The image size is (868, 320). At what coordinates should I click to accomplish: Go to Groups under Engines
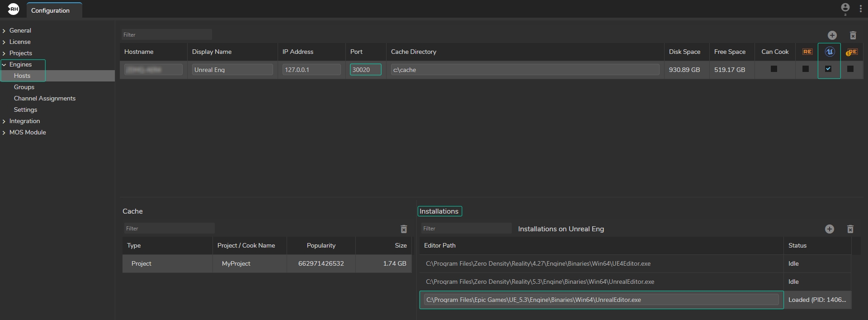pyautogui.click(x=24, y=87)
